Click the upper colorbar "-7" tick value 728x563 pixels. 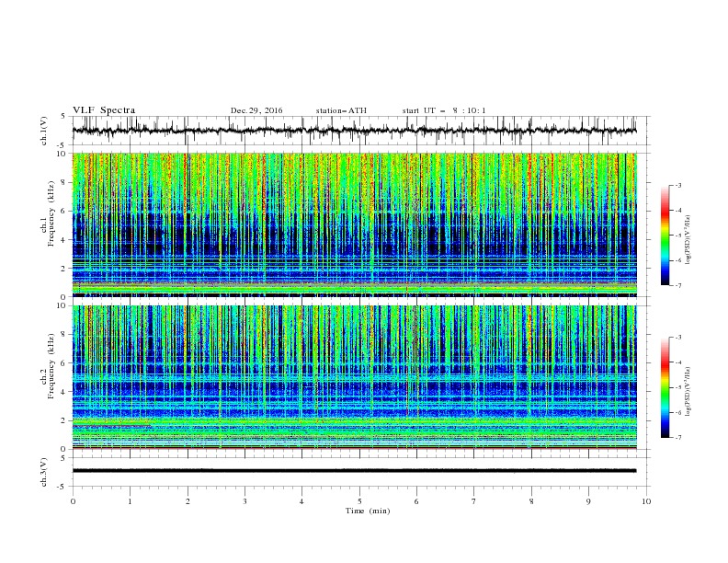(x=677, y=286)
